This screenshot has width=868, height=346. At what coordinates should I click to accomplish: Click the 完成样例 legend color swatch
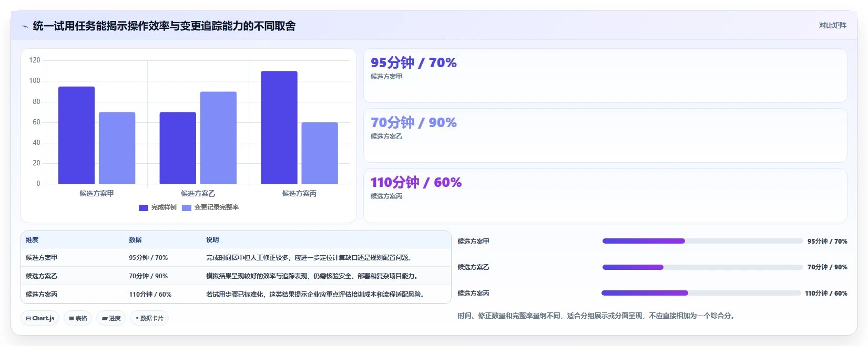click(144, 208)
